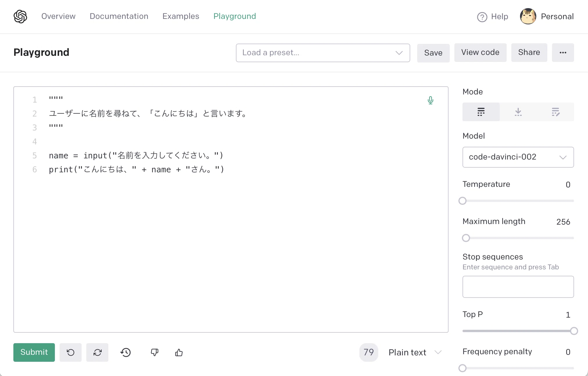588x376 pixels.
Task: Click the Top P slider handle
Action: point(574,331)
